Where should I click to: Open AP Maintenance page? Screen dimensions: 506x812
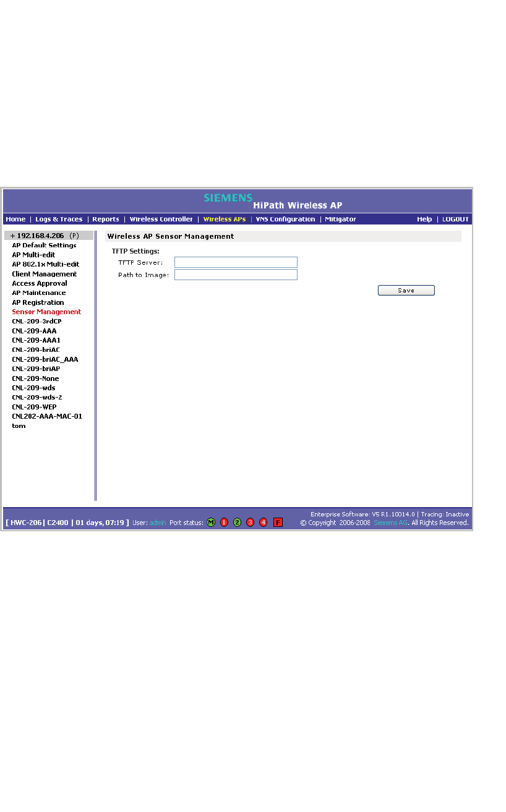pos(39,293)
